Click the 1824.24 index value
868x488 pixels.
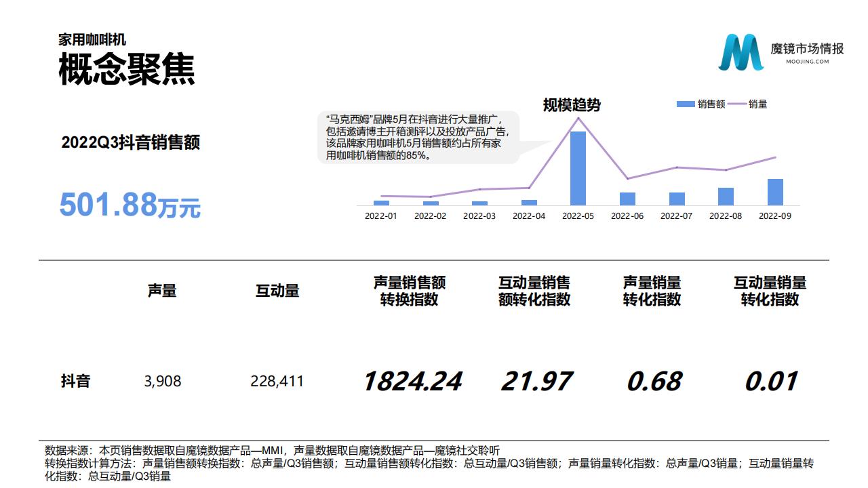pyautogui.click(x=412, y=382)
